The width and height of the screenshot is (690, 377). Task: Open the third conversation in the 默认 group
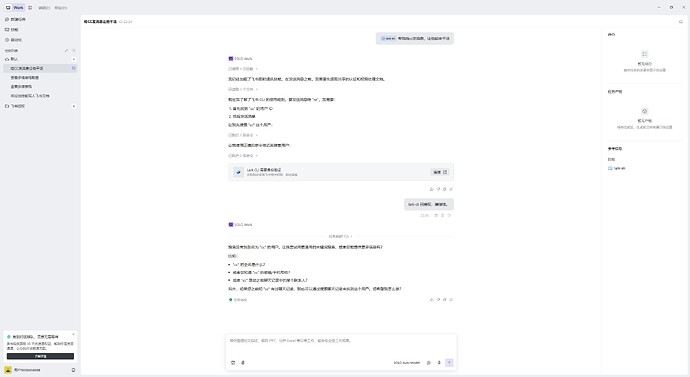(21, 87)
